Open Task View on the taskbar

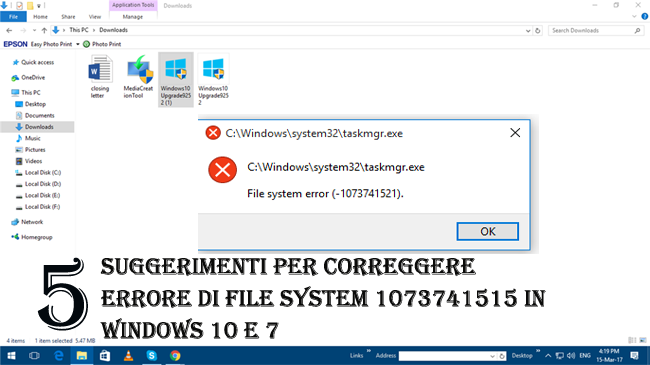pos(34,356)
